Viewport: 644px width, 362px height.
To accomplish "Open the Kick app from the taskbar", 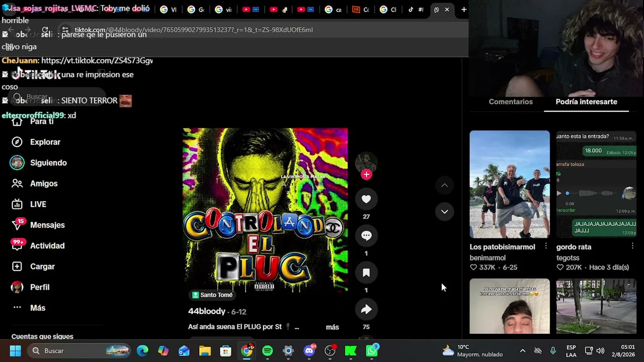I will click(x=351, y=351).
